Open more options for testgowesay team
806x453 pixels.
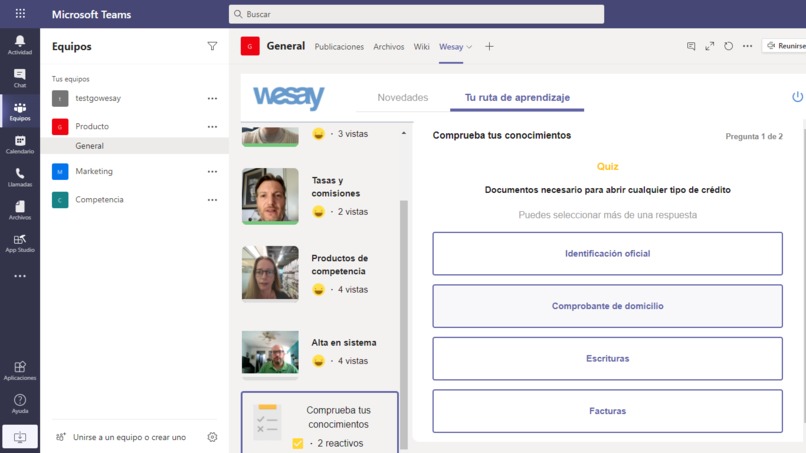pos(212,98)
